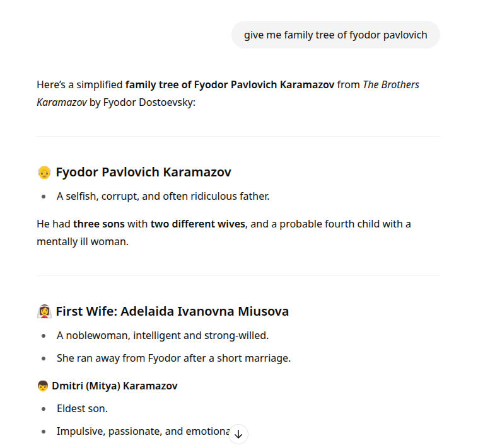
Task: Click the bold text 'three sons'
Action: click(x=99, y=224)
